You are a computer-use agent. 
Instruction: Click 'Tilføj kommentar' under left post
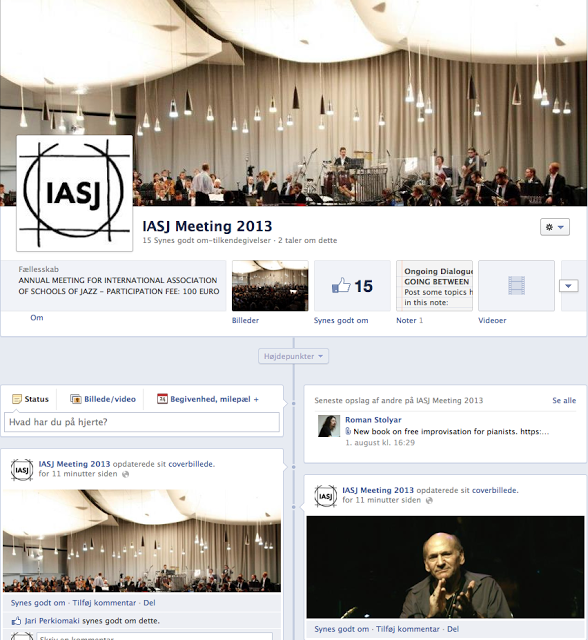coord(104,603)
